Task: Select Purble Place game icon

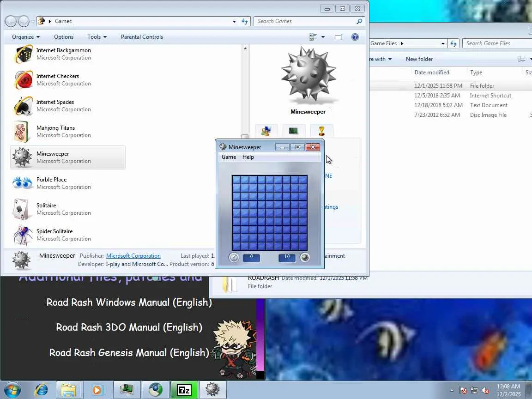Action: (x=22, y=183)
